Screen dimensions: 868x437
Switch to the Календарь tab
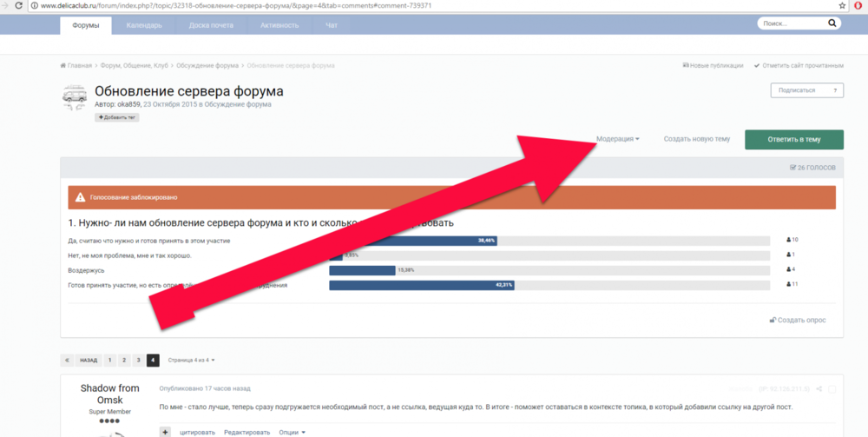144,25
